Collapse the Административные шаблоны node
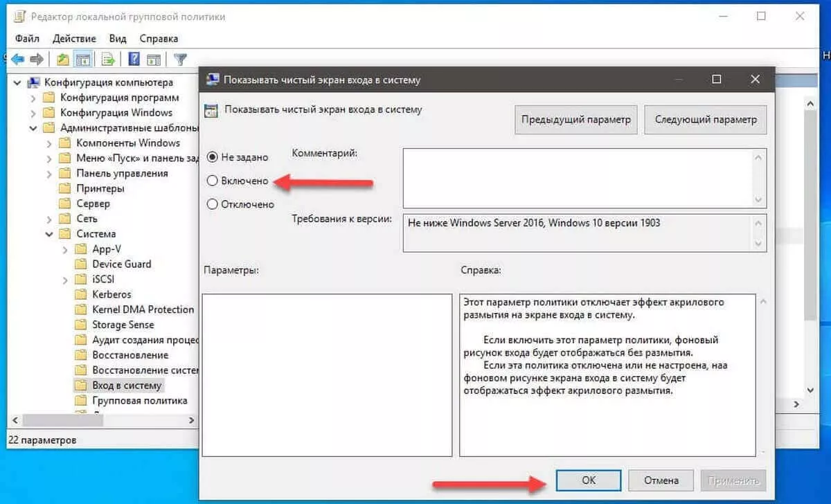 (33, 128)
